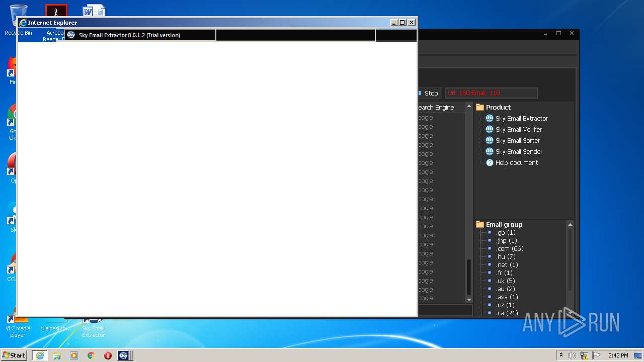Open the Action Center flag icon
The image size is (644, 362).
pyautogui.click(x=597, y=355)
